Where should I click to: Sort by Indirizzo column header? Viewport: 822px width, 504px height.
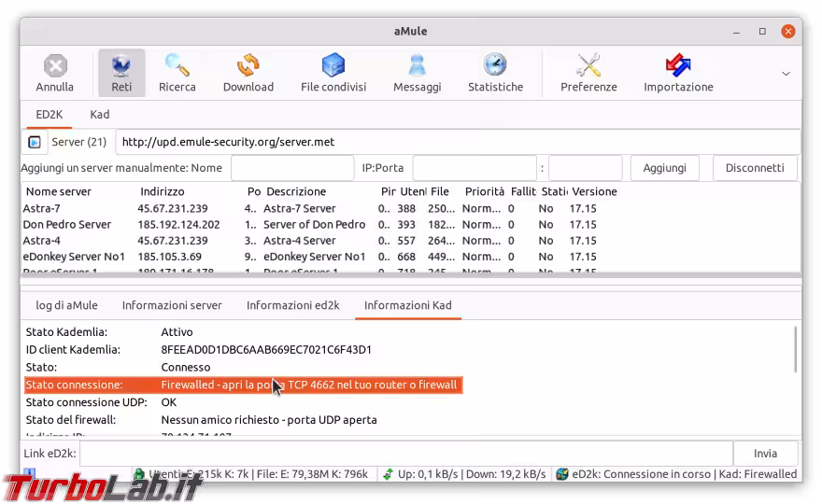coord(163,191)
